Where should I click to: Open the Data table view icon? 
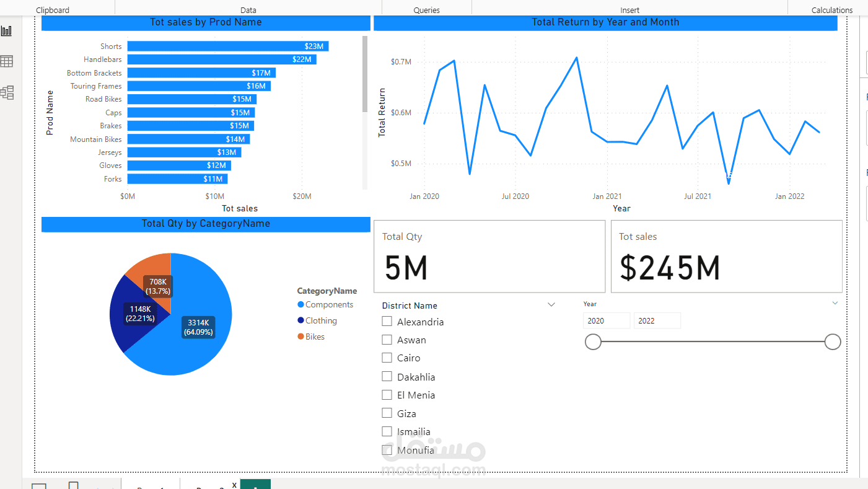coord(6,61)
